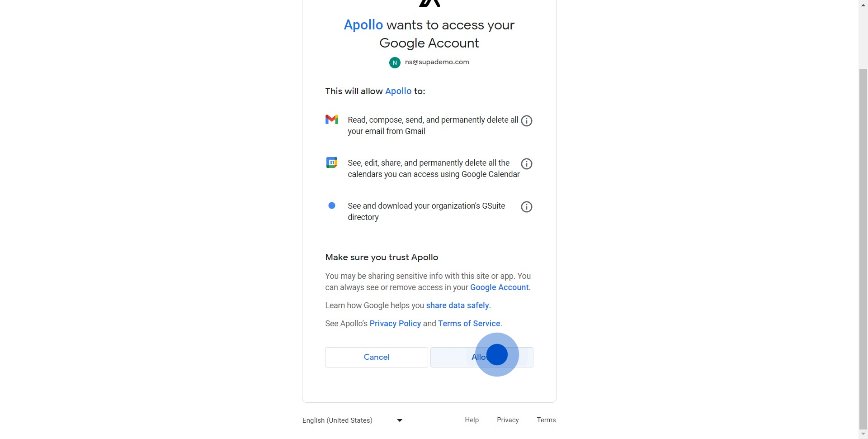868x439 pixels.
Task: Show info about GSuite directory permission
Action: 527,207
